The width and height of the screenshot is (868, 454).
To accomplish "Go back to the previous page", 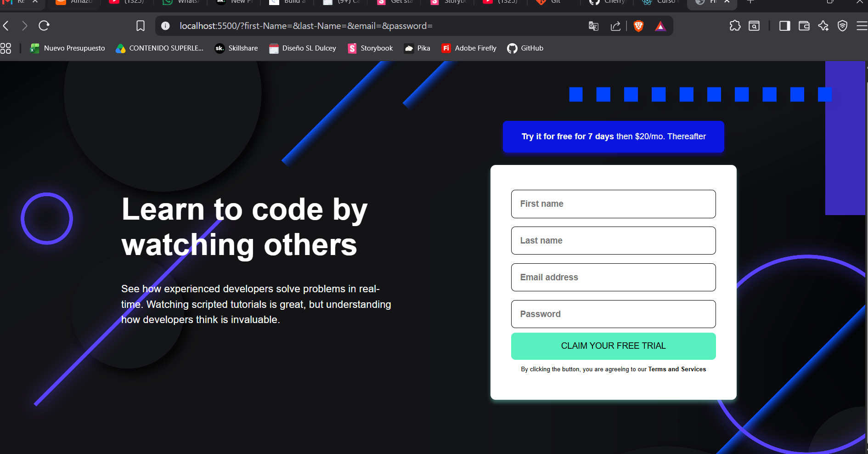I will (x=6, y=26).
